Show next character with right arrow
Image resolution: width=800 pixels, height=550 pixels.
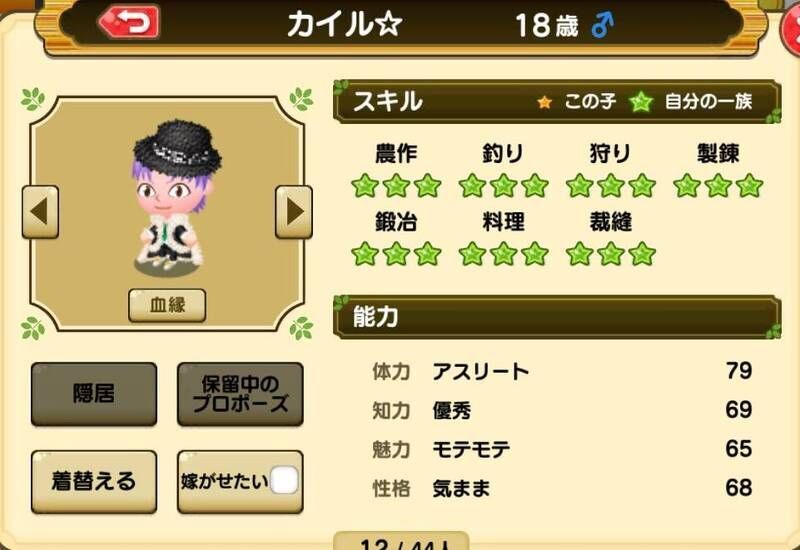coord(294,212)
